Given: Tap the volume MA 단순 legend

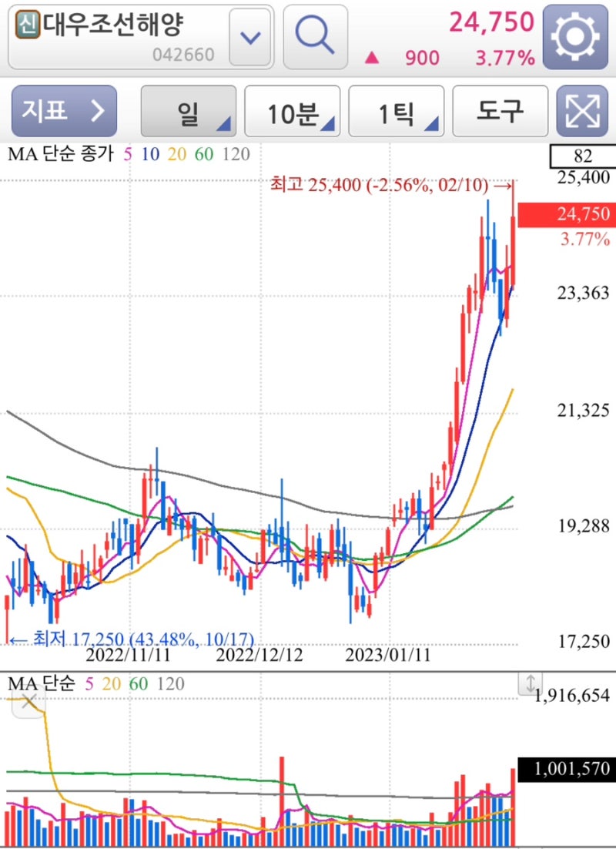Looking at the screenshot, I should 41,683.
